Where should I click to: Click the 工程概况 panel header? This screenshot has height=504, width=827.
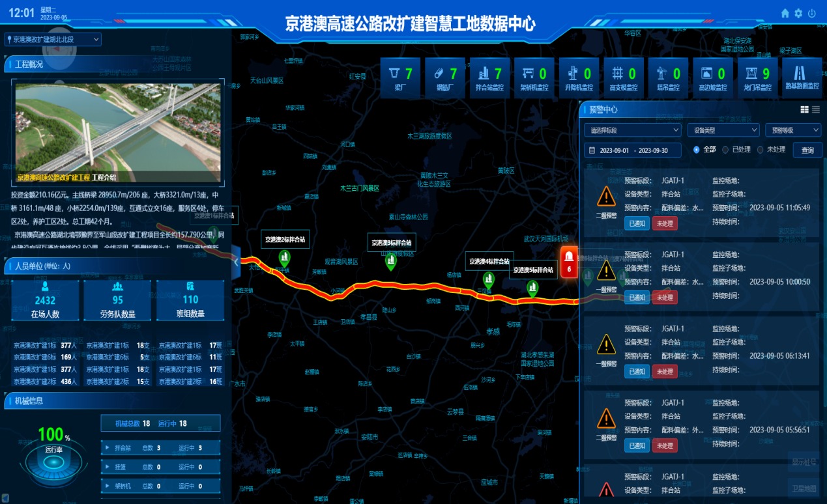click(x=117, y=64)
